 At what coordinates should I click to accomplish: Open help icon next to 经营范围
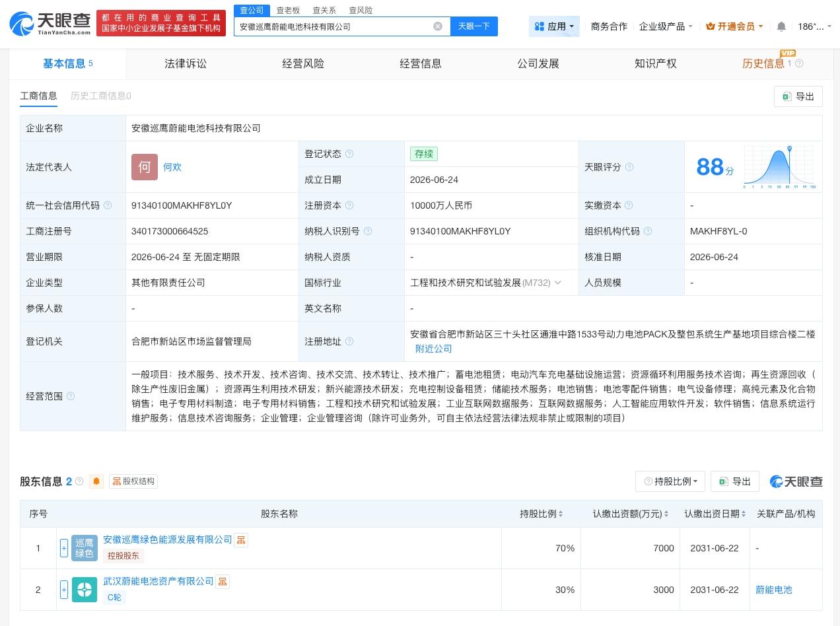71,396
